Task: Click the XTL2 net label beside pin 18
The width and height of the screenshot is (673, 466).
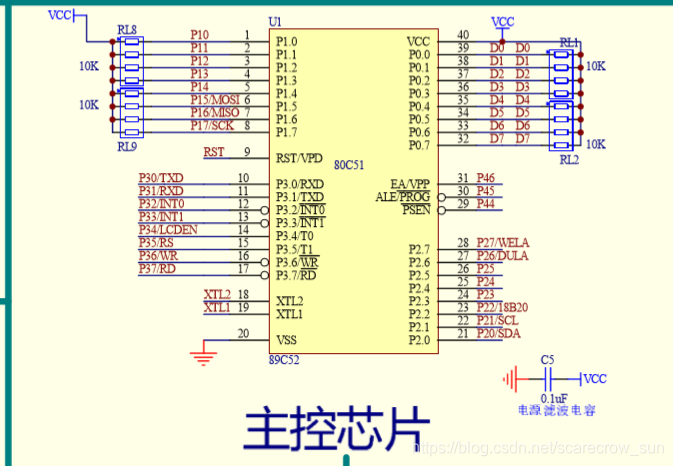Action: 217,295
